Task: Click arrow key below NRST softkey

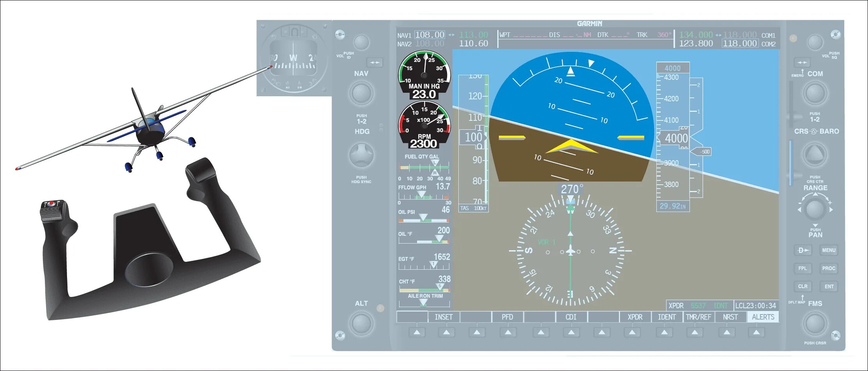Action: [x=727, y=332]
